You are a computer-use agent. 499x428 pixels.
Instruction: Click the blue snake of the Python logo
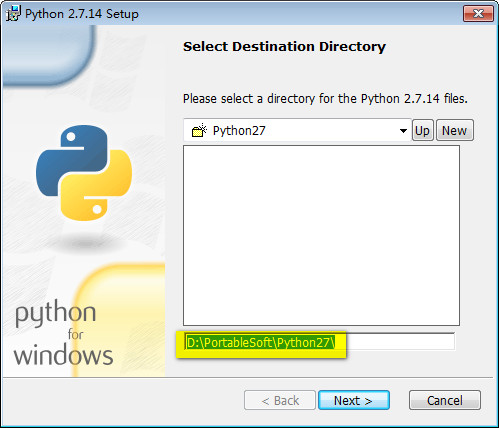tap(72, 161)
